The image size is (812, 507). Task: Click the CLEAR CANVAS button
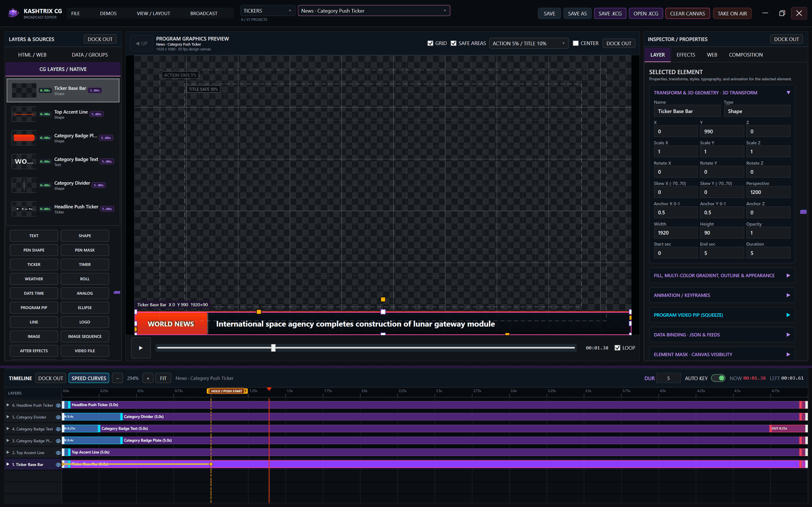coord(687,14)
